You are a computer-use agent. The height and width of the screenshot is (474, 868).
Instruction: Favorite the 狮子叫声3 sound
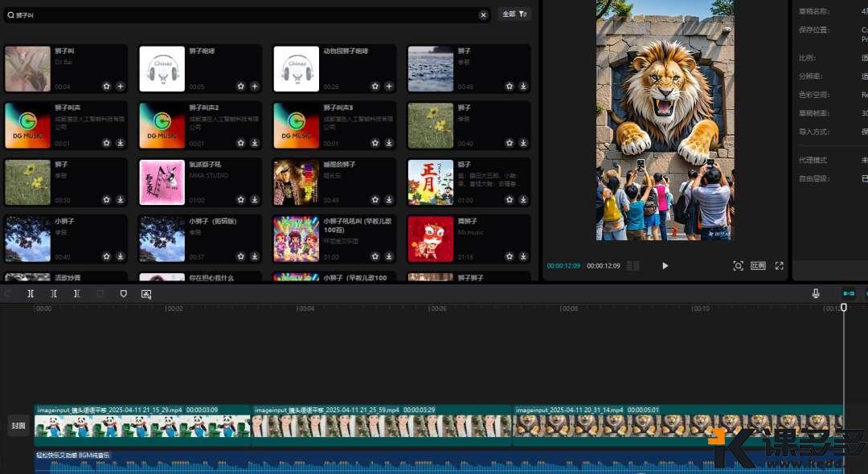pyautogui.click(x=375, y=143)
